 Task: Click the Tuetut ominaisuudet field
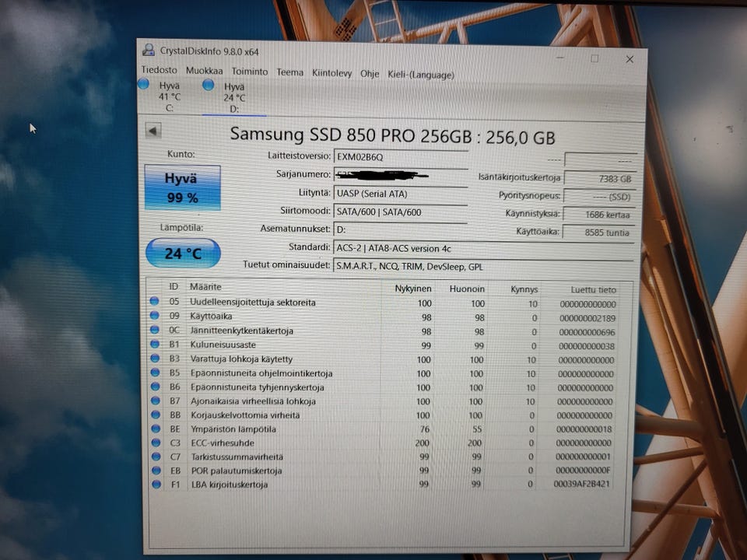483,267
